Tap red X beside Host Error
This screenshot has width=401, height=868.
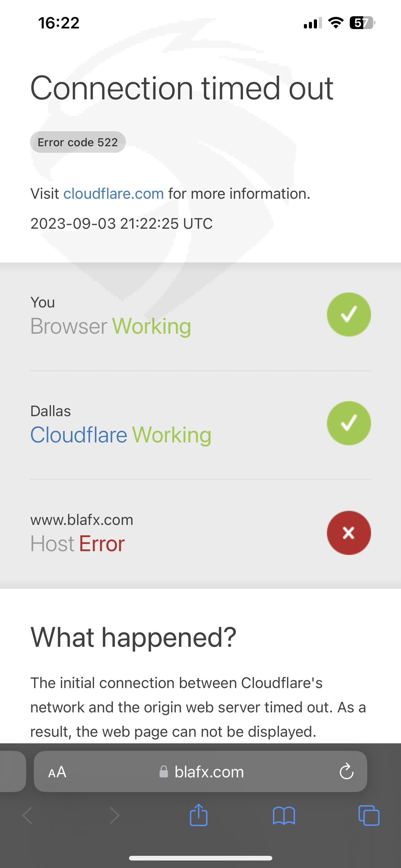coord(349,533)
